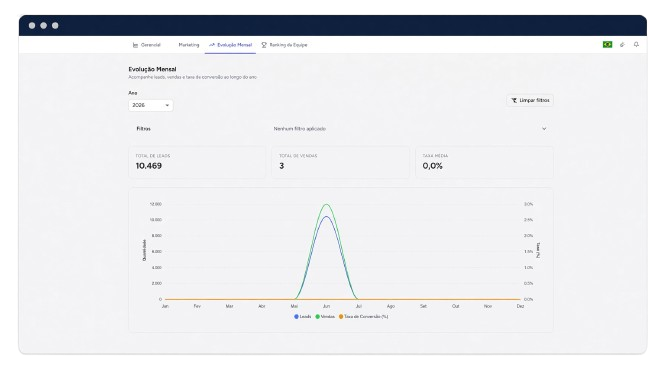Switch to the Marketing tab

click(189, 45)
